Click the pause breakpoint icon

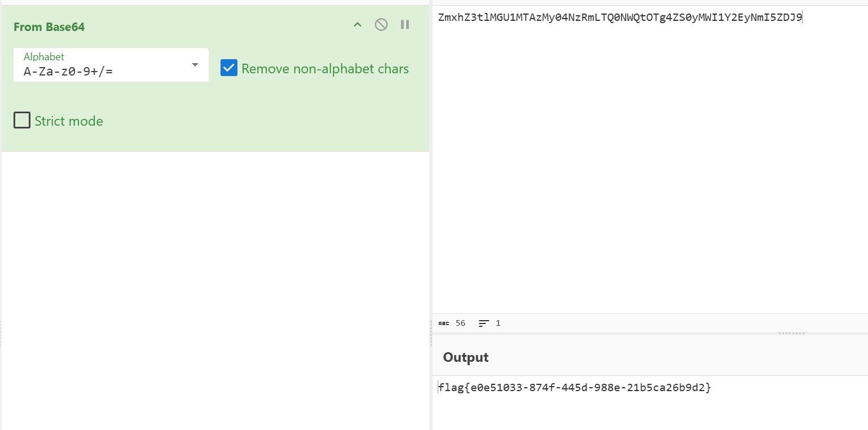click(x=405, y=25)
